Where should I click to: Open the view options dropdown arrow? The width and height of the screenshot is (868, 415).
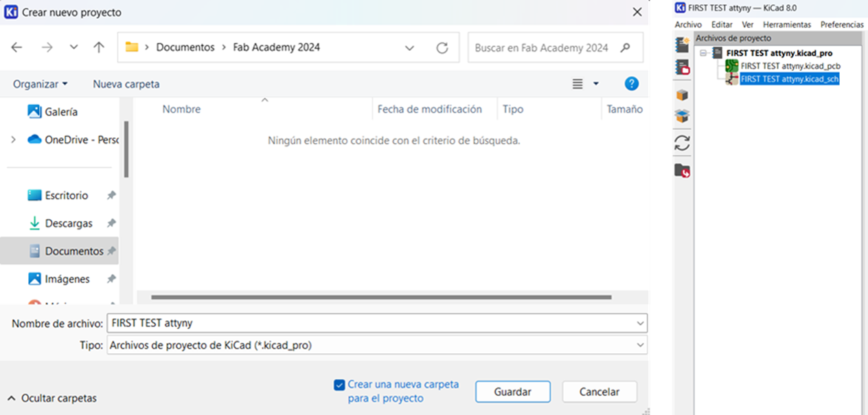pos(596,84)
